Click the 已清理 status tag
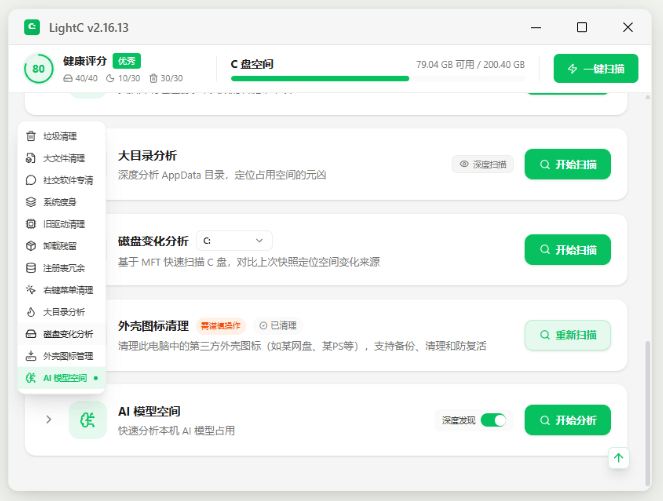The height and width of the screenshot is (501, 663). pyautogui.click(x=278, y=326)
